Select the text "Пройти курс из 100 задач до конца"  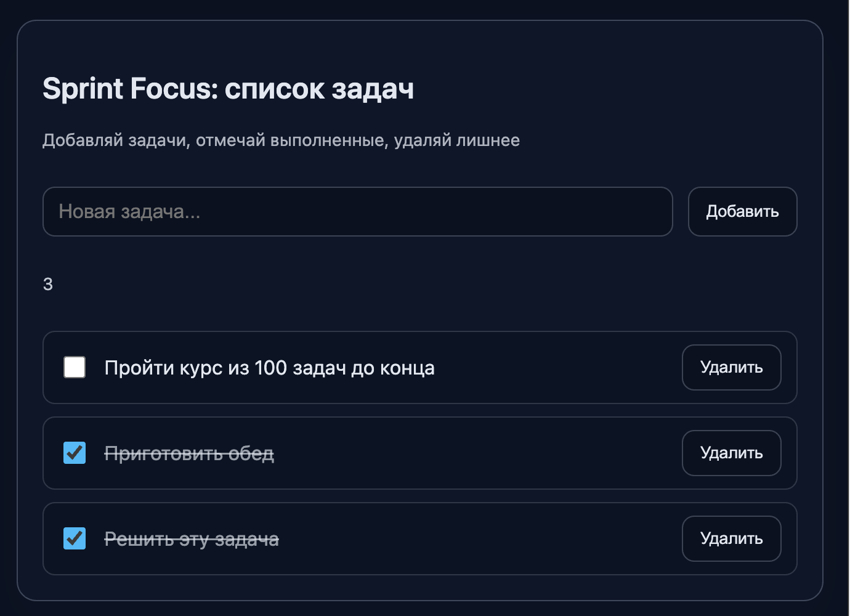coord(269,367)
